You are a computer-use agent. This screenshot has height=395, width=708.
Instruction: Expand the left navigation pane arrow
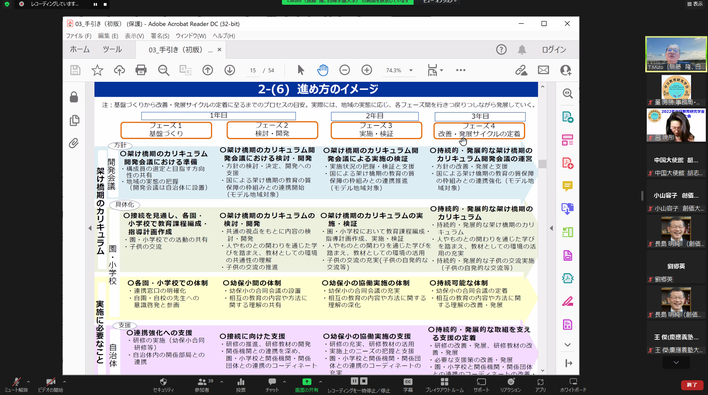[89, 228]
